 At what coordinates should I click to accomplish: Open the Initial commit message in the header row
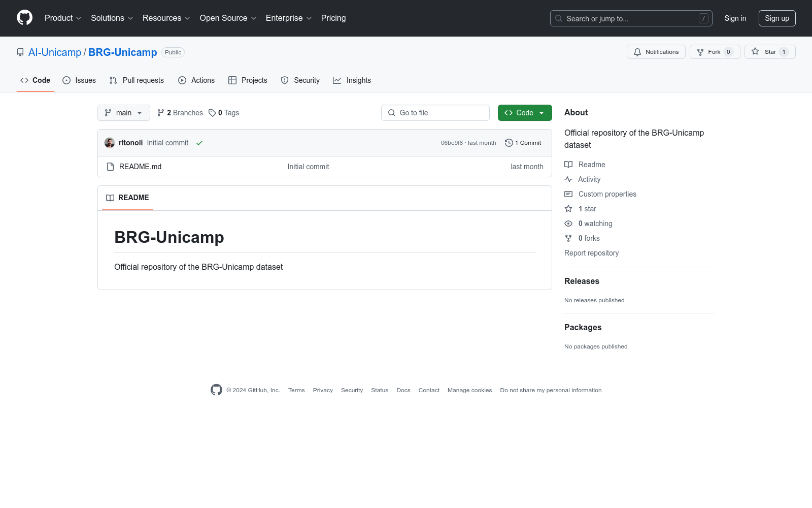(x=167, y=143)
